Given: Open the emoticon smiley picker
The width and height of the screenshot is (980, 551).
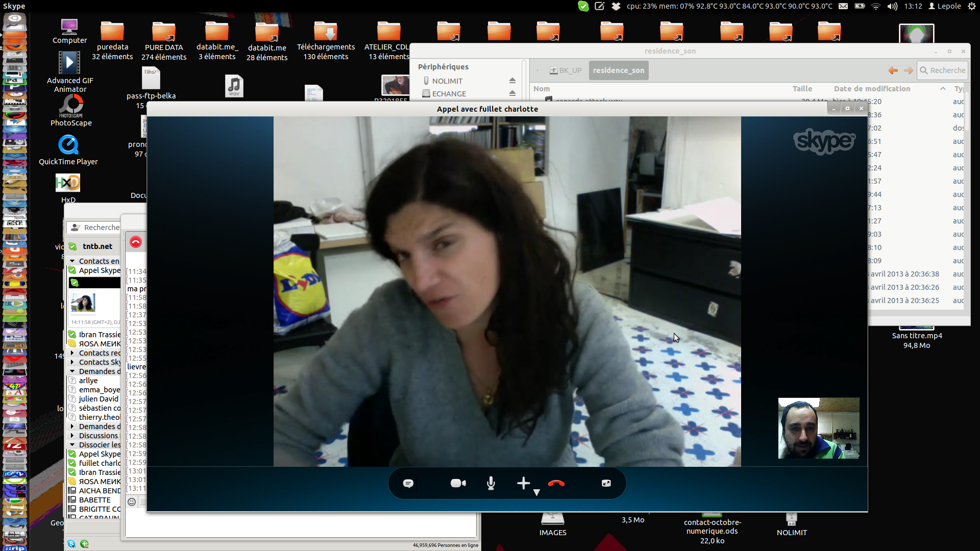Looking at the screenshot, I should coord(132,502).
